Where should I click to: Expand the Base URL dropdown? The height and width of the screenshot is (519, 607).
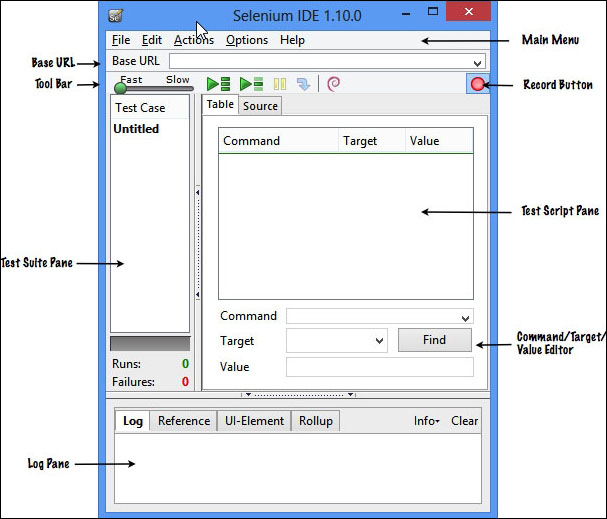click(477, 62)
